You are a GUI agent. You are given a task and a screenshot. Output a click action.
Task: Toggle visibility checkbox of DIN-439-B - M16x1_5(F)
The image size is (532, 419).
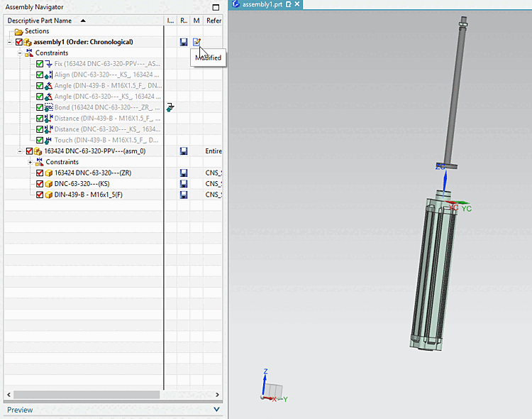(x=40, y=195)
